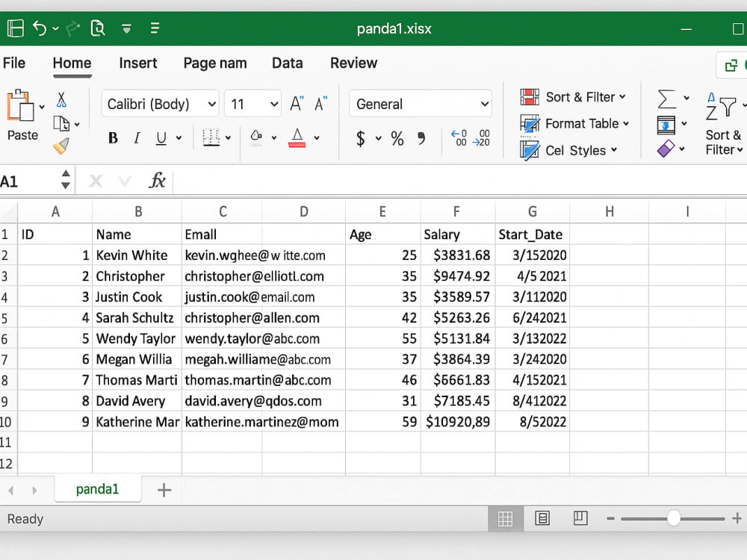Switch to the Data ribbon tab
Image resolution: width=747 pixels, height=560 pixels.
(288, 63)
